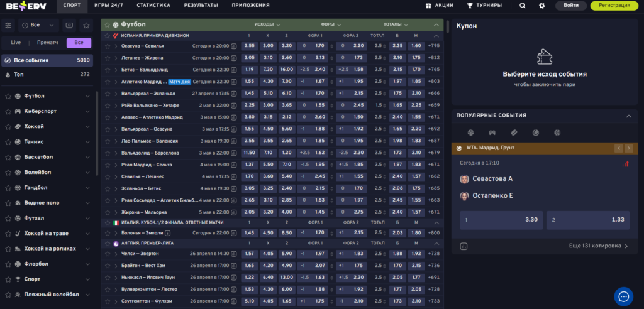Open Еще 131 котировка link
This screenshot has height=309, width=644.
tap(599, 246)
